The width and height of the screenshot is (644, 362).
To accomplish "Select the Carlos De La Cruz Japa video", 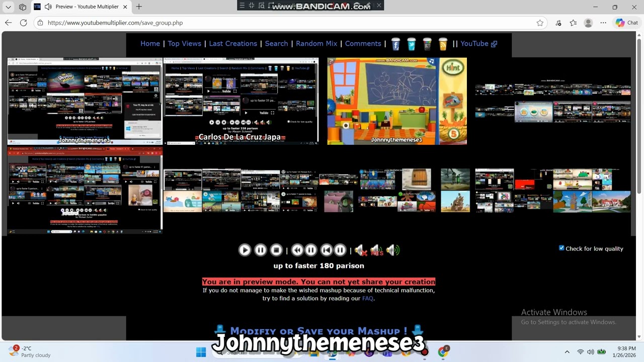I will pyautogui.click(x=240, y=101).
